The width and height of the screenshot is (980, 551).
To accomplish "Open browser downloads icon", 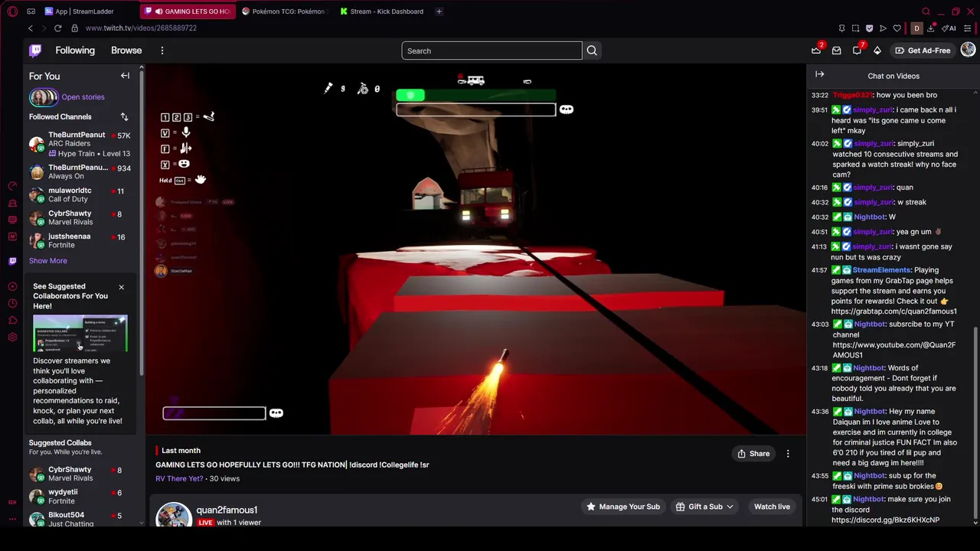I will pyautogui.click(x=930, y=28).
